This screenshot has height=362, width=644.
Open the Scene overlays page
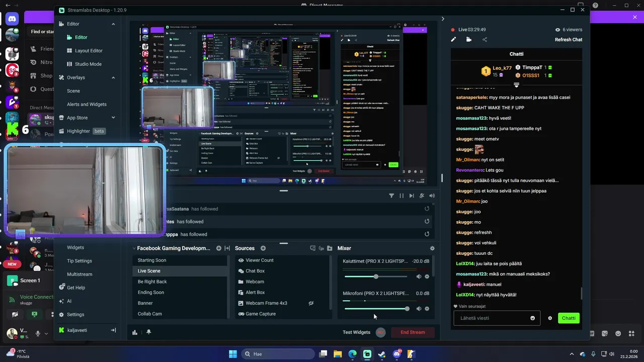click(x=73, y=91)
